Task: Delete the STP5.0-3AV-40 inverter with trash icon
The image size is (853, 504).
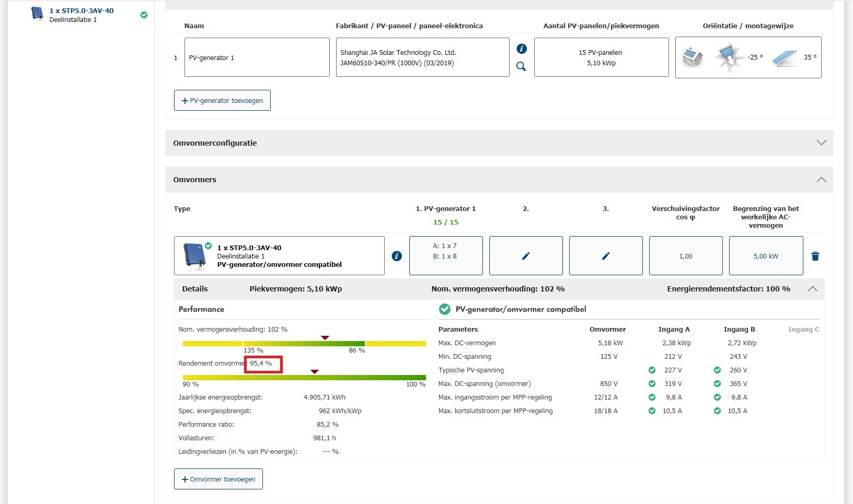Action: pos(815,256)
